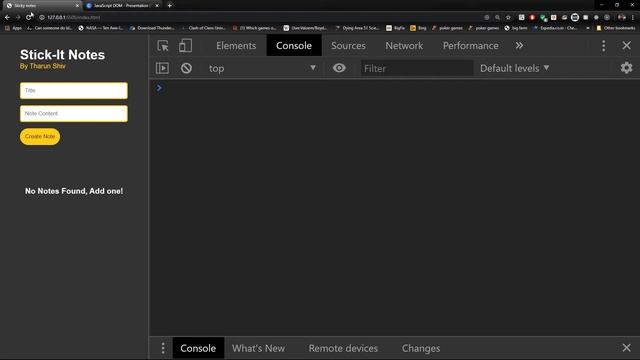The image size is (640, 360).
Task: Click the zoom magnifier icon in address bar
Action: click(x=497, y=18)
